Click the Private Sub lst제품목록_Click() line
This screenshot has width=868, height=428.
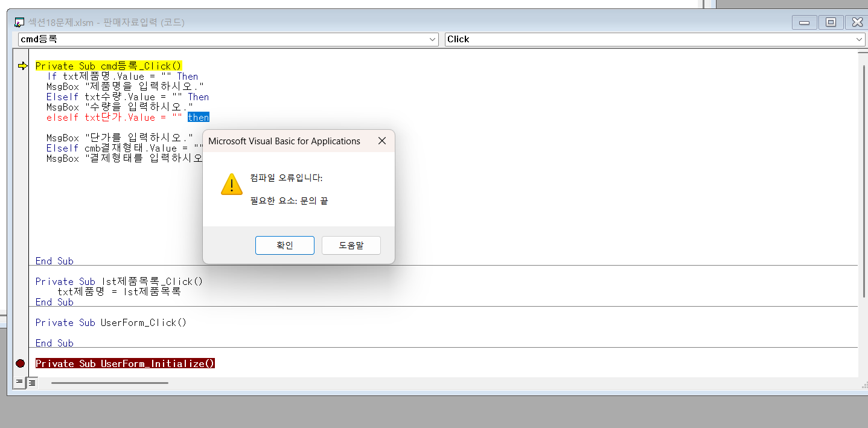pos(119,281)
